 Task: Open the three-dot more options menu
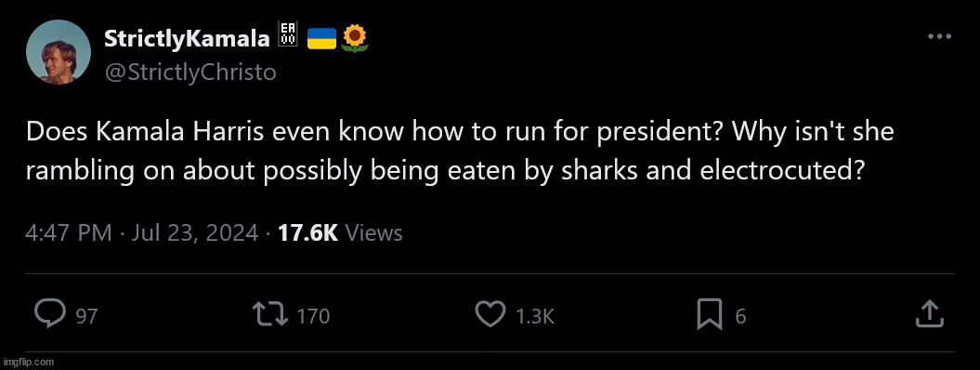coord(939,37)
